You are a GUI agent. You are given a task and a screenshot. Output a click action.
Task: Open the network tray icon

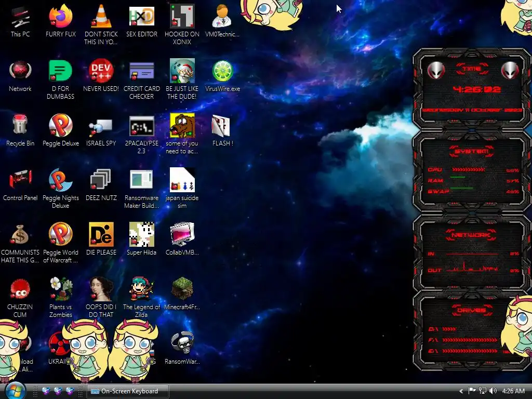(483, 391)
